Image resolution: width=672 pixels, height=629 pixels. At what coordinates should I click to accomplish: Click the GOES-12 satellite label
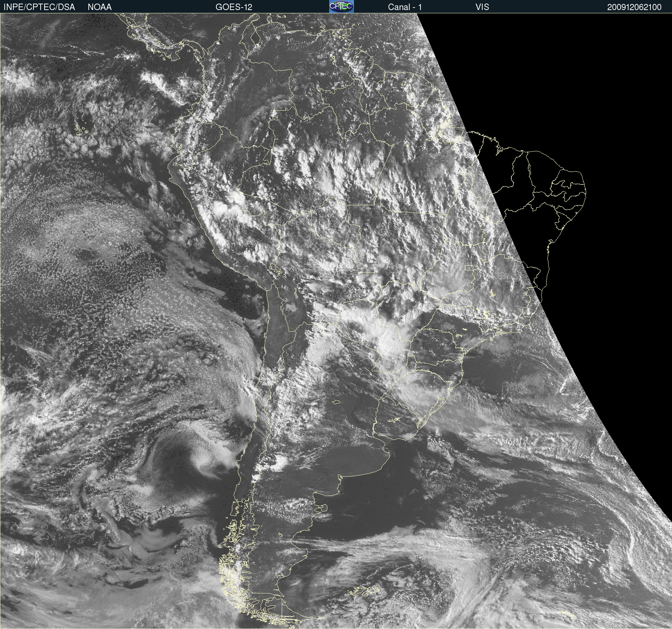[x=234, y=7]
